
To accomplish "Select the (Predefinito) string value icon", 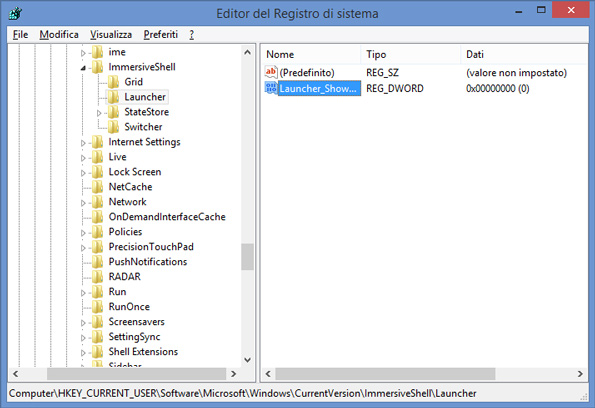I will pyautogui.click(x=271, y=72).
